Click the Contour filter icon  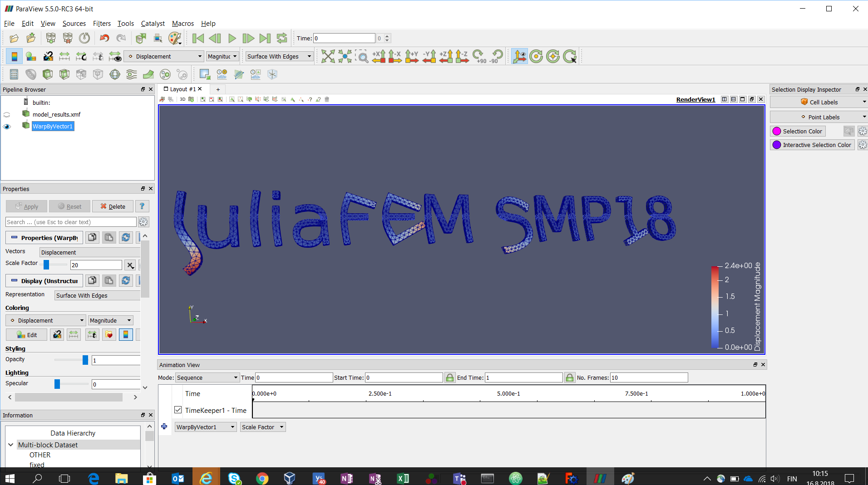tap(31, 74)
